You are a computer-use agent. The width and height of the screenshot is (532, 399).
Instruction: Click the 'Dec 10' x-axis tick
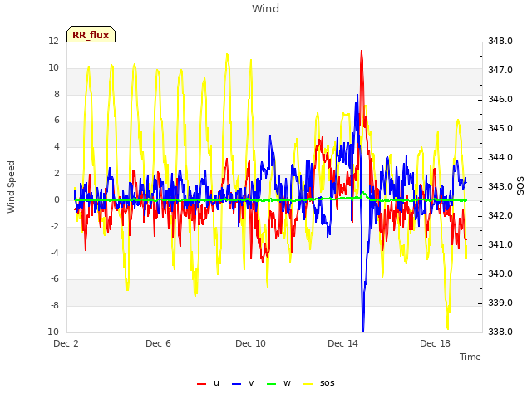coord(250,343)
